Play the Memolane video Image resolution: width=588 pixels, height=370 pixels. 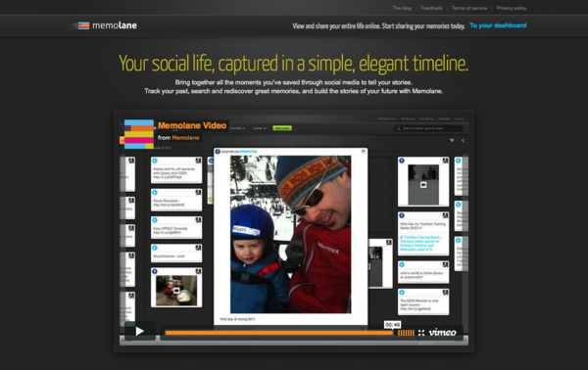[x=140, y=331]
